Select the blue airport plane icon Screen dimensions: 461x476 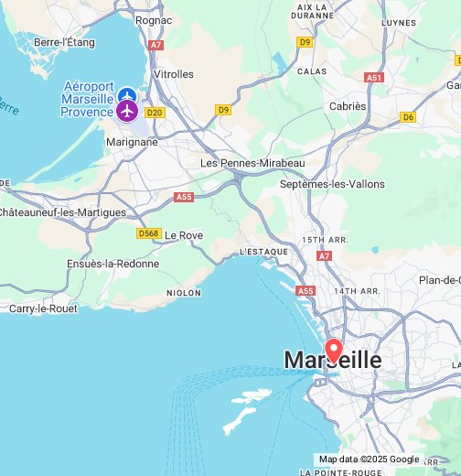point(127,95)
